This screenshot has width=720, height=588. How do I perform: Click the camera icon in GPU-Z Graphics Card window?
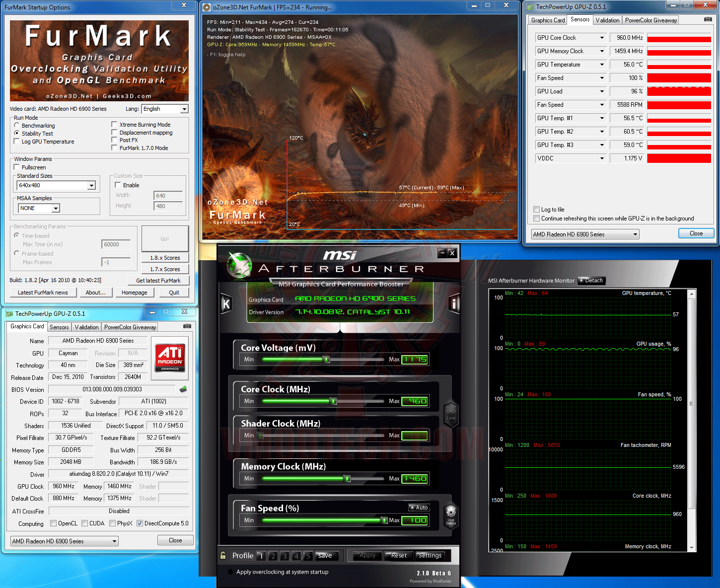tap(187, 326)
